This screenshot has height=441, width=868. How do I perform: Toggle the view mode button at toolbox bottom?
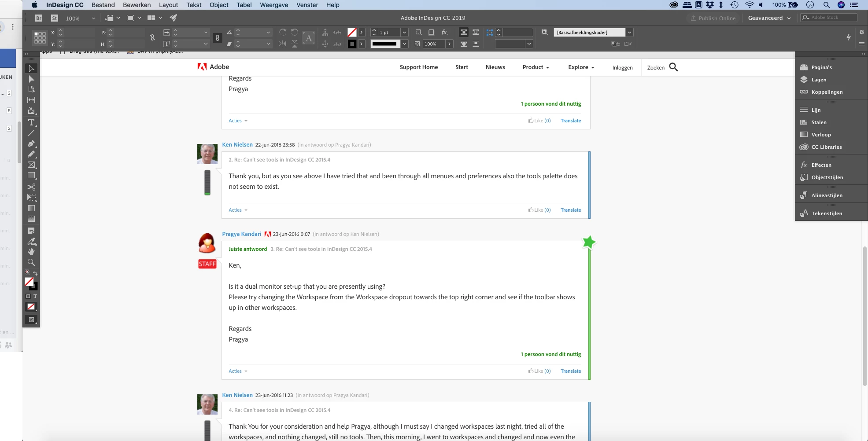31,320
